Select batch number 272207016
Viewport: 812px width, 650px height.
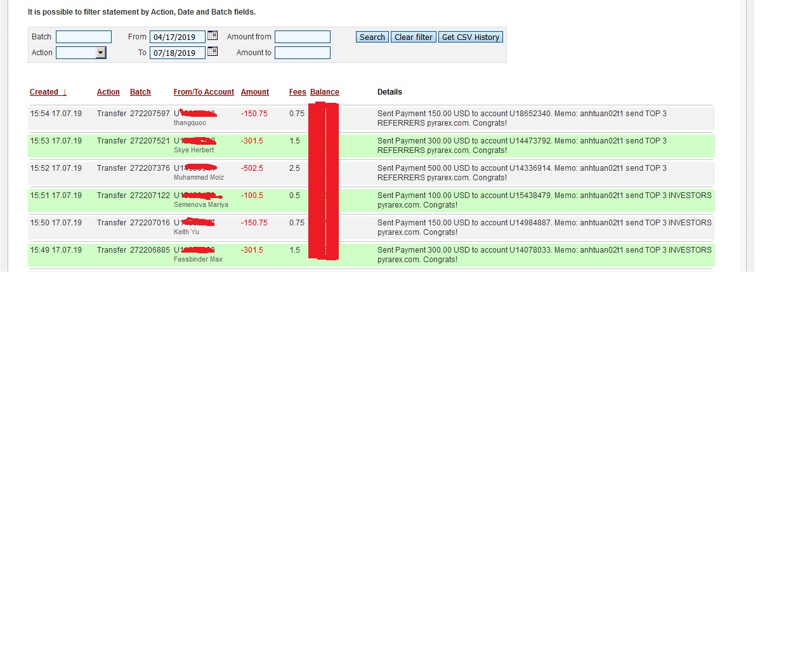[150, 223]
